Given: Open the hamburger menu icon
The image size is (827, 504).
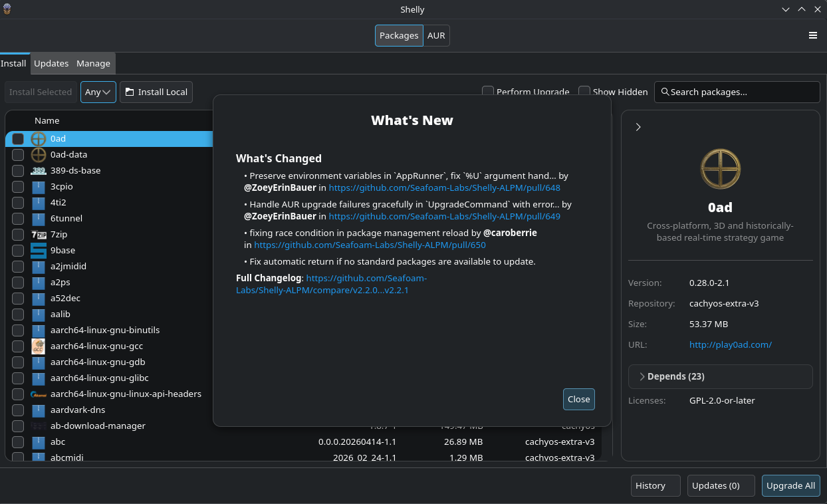Looking at the screenshot, I should [813, 35].
